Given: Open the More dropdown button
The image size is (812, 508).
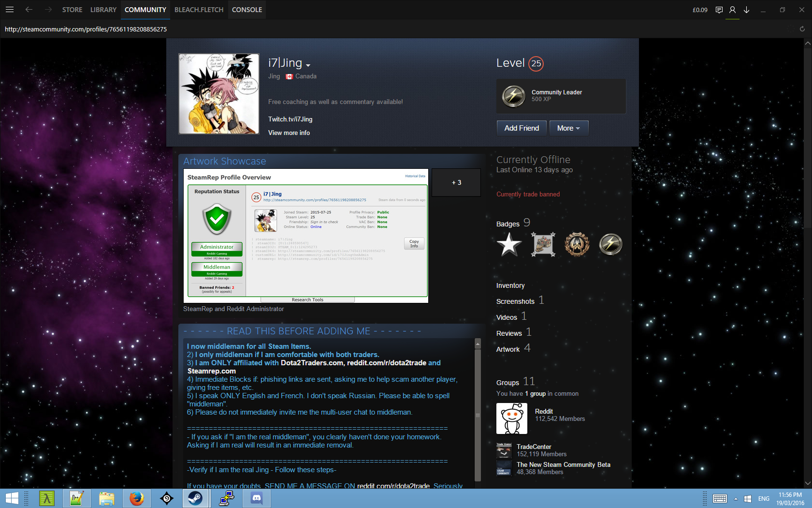Looking at the screenshot, I should click(568, 128).
